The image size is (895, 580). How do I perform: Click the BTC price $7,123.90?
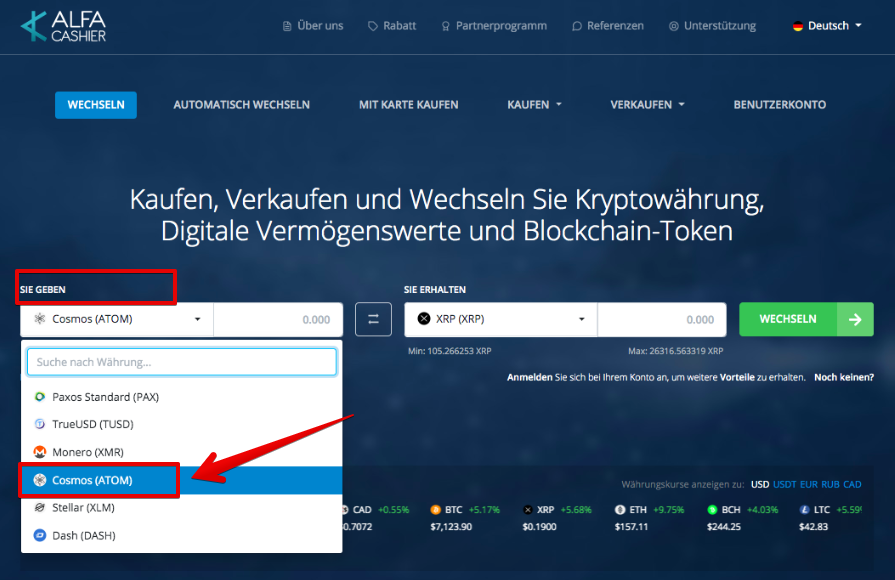click(451, 526)
